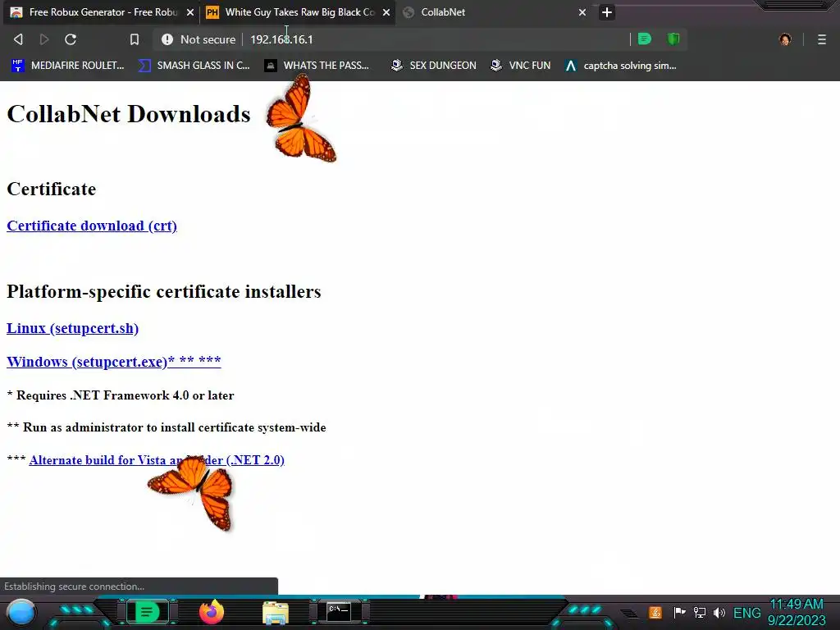Click the clock showing 11:49 AM

pos(797,604)
